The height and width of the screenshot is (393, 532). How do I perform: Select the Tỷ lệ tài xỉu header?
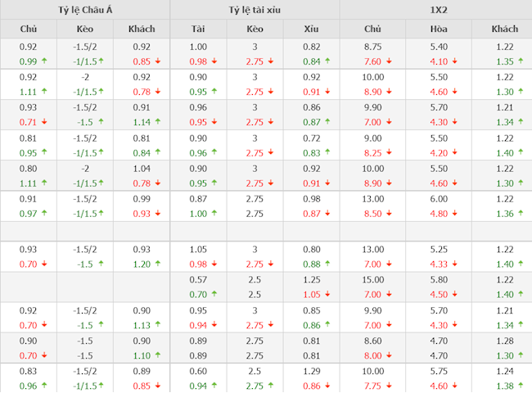click(255, 10)
